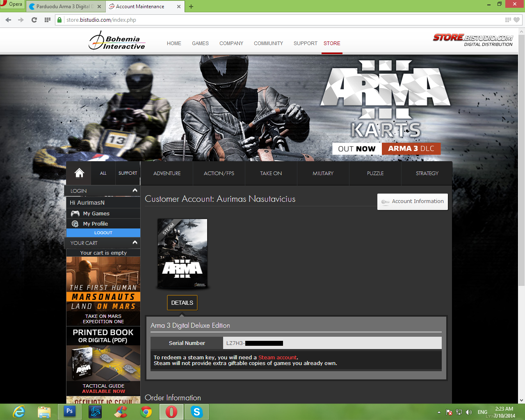The height and width of the screenshot is (420, 525).
Task: Show hidden system tray icons arrow
Action: pyautogui.click(x=439, y=412)
